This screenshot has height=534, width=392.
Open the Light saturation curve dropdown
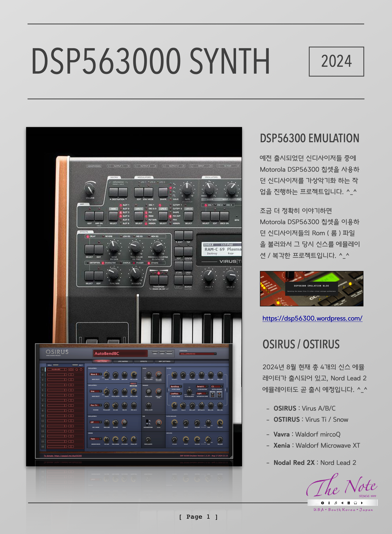(202, 394)
